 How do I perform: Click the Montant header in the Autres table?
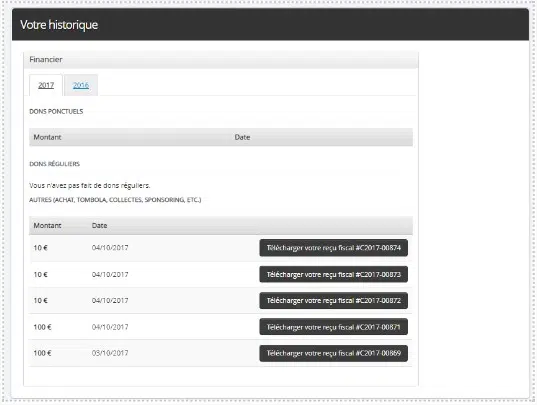47,226
